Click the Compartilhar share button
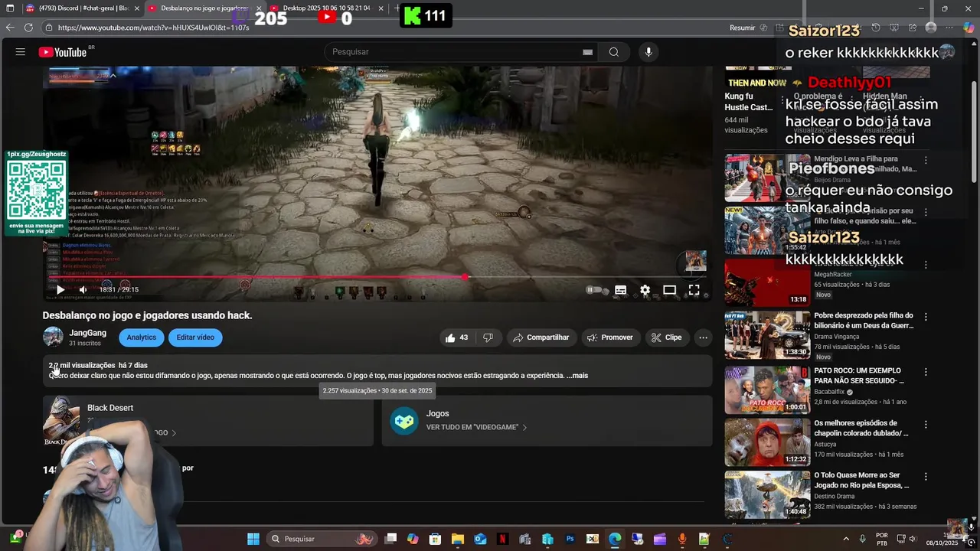This screenshot has width=980, height=551. tap(541, 337)
